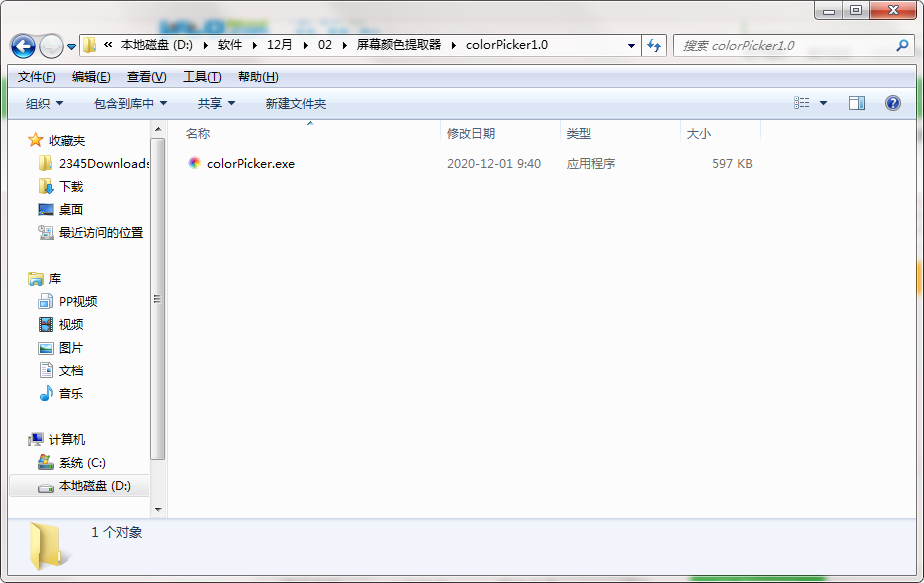
Task: Click the 应用程序 type cell
Action: [x=590, y=163]
